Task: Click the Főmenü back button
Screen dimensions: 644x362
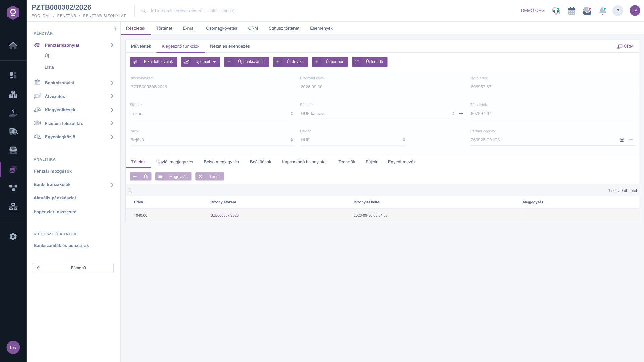Action: pos(73,268)
